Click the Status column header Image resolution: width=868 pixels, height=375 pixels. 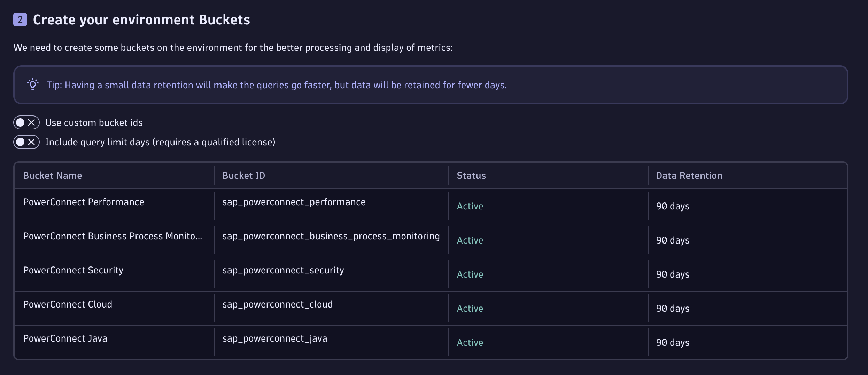471,176
